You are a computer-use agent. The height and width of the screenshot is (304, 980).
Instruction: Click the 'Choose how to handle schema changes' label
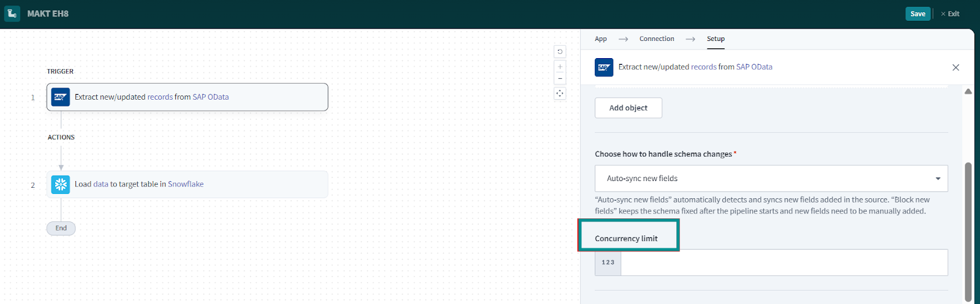pyautogui.click(x=663, y=154)
